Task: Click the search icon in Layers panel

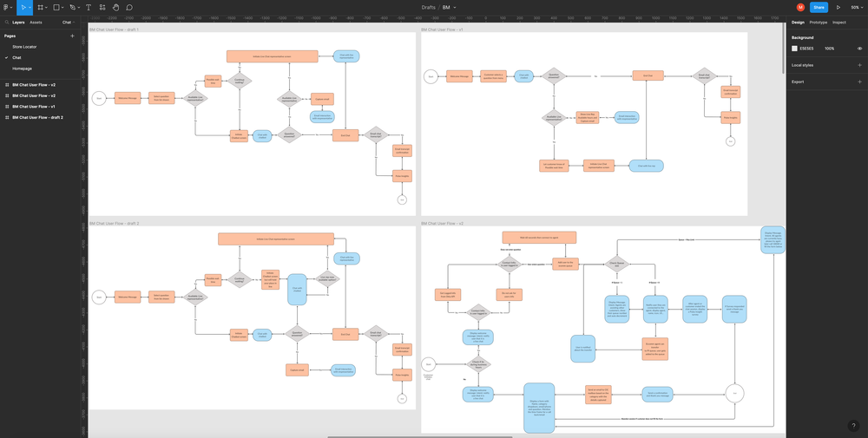Action: click(x=7, y=23)
